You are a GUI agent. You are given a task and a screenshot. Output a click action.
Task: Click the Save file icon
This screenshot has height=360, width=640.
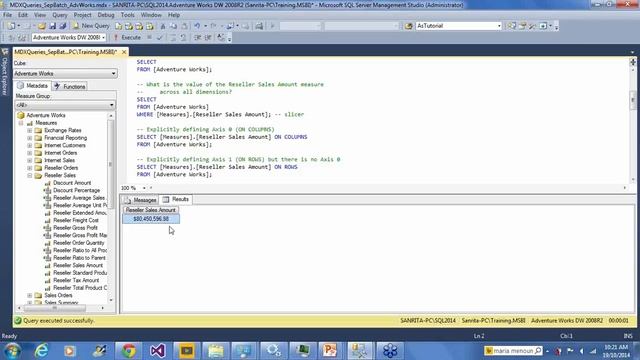[52, 26]
